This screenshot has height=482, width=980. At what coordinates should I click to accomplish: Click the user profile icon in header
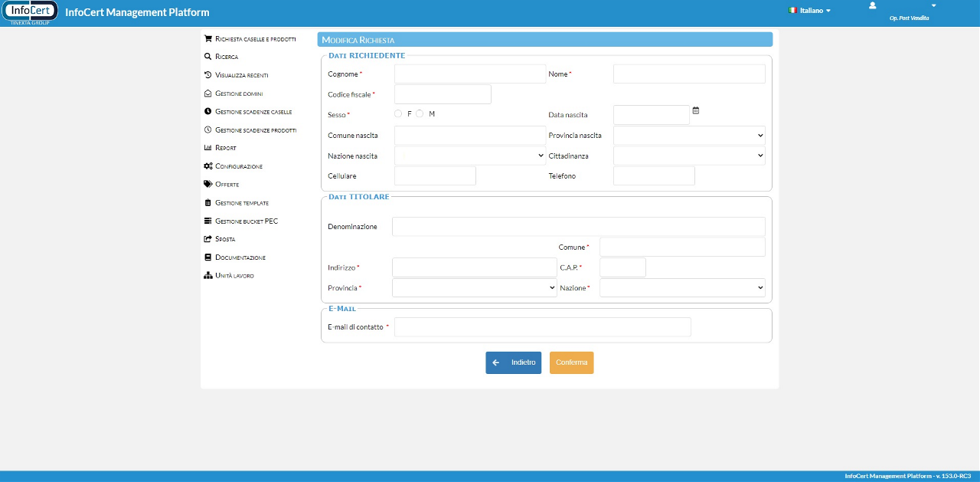(872, 6)
